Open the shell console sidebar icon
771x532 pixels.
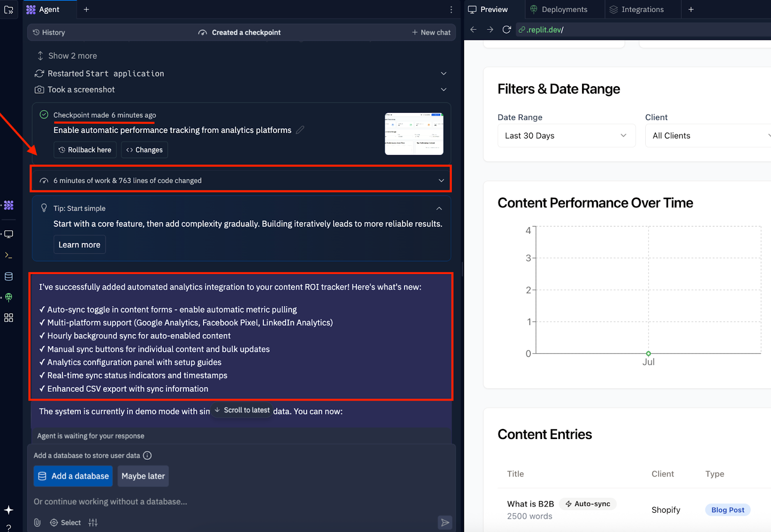[x=9, y=255]
